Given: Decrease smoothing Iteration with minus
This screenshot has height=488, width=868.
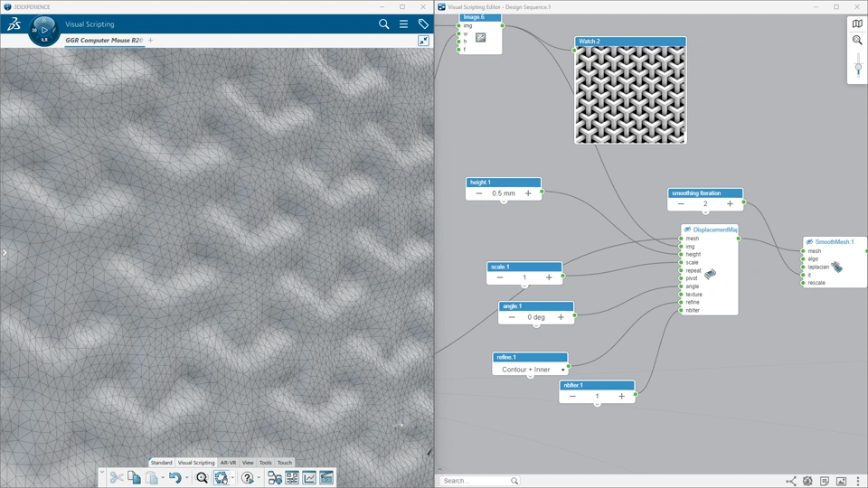Looking at the screenshot, I should [681, 203].
